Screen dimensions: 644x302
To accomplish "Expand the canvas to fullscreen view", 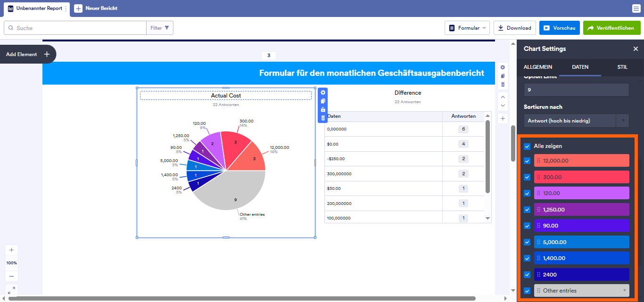I will point(11,290).
